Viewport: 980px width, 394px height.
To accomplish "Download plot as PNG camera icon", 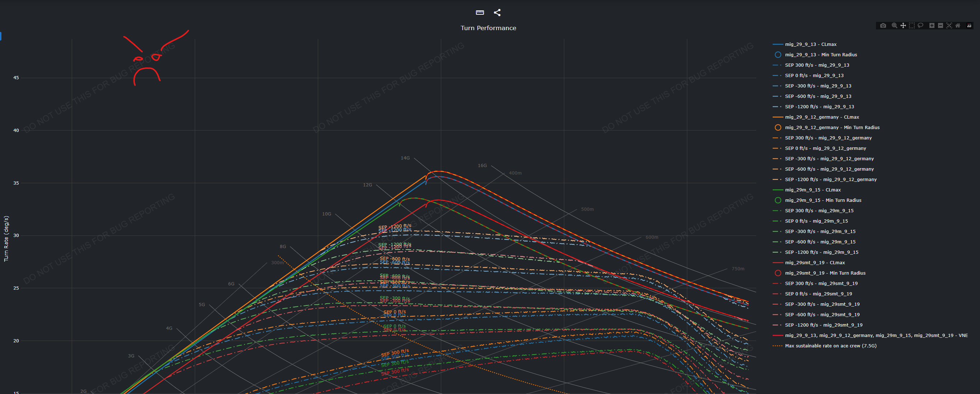I will click(883, 25).
